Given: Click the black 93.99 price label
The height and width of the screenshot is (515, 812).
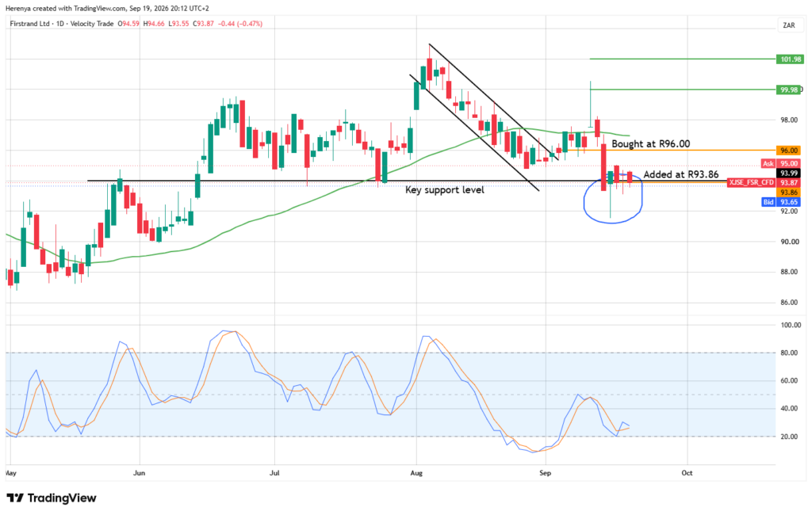Looking at the screenshot, I should [788, 174].
